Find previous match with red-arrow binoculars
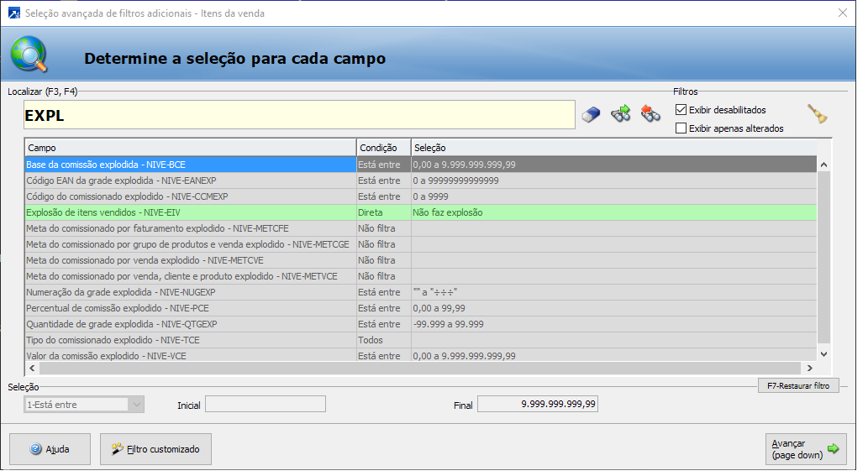868x476 pixels. (x=650, y=113)
